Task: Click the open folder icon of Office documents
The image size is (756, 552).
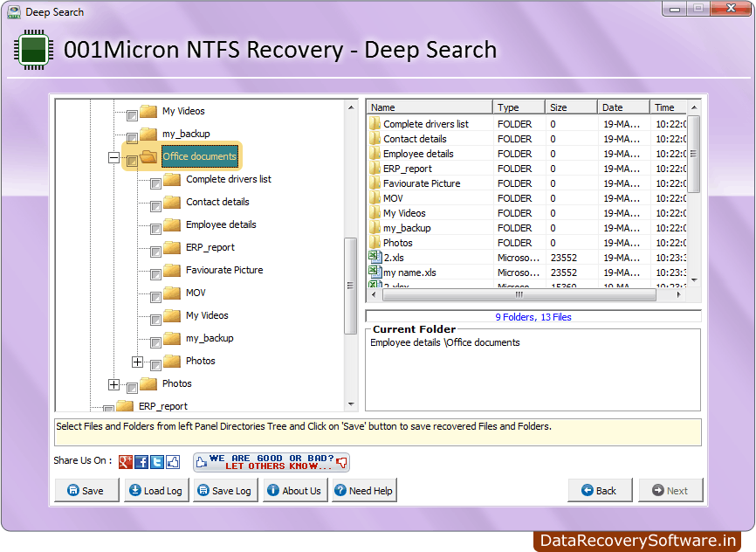Action: tap(148, 156)
